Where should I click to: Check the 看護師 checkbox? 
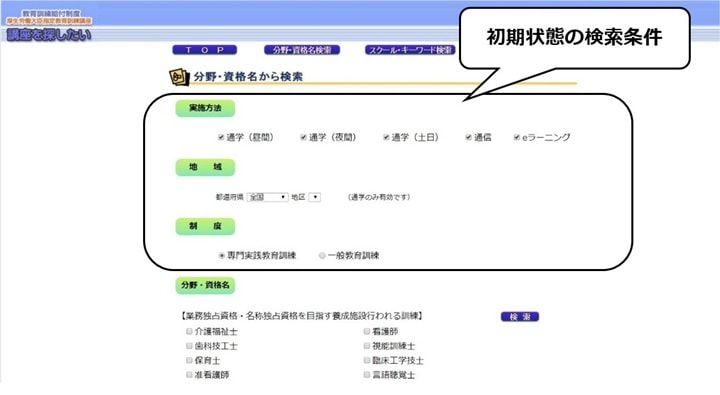pyautogui.click(x=367, y=331)
